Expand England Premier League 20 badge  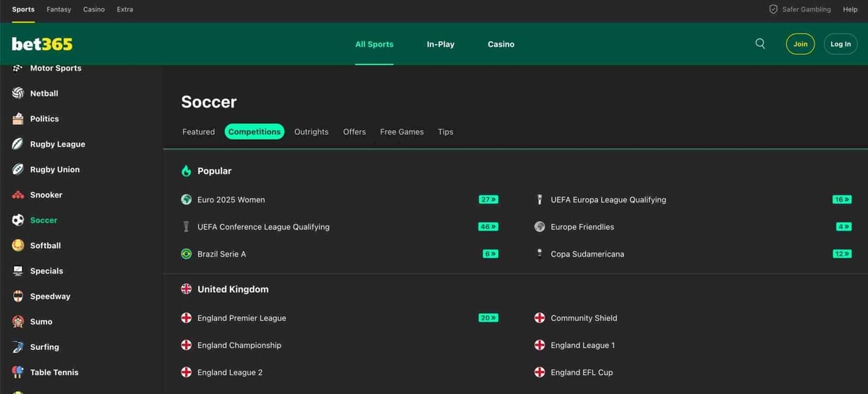488,318
